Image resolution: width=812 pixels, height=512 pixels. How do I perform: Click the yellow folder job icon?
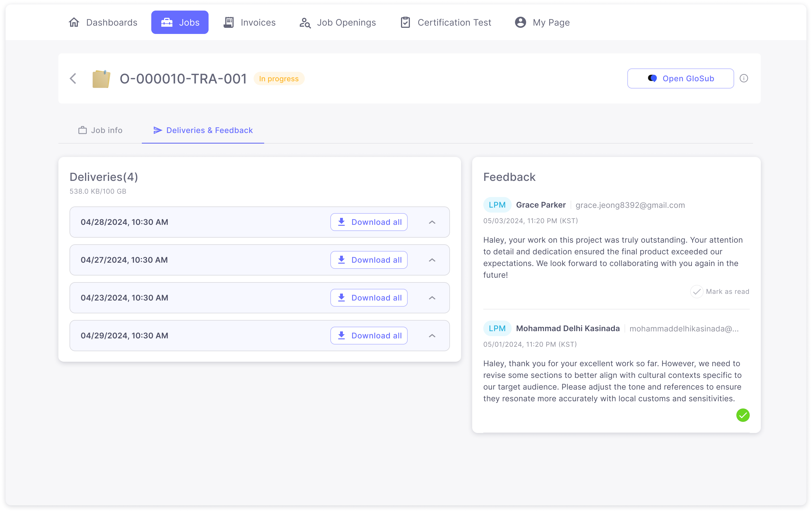coord(101,79)
